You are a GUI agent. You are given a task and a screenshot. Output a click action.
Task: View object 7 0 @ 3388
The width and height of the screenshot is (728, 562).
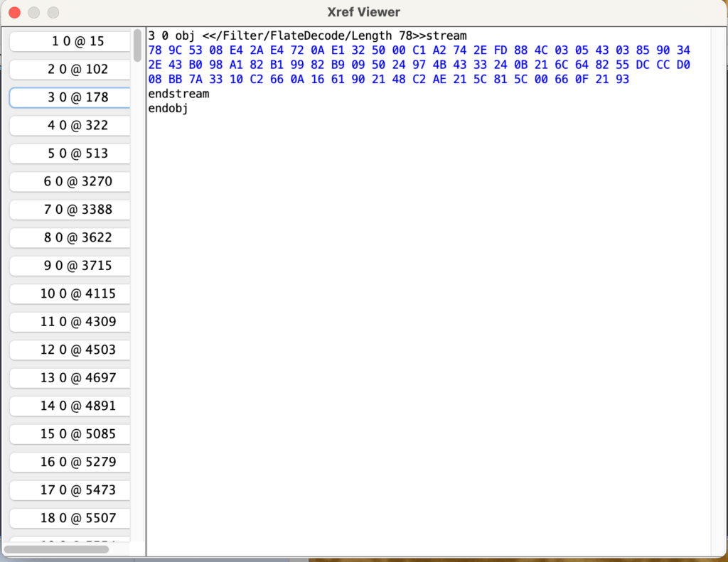pos(69,210)
